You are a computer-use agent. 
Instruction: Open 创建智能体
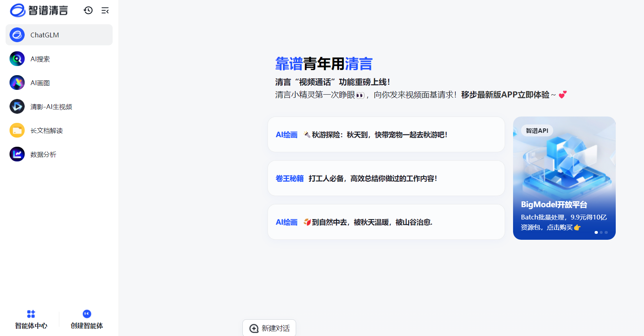[x=87, y=320]
